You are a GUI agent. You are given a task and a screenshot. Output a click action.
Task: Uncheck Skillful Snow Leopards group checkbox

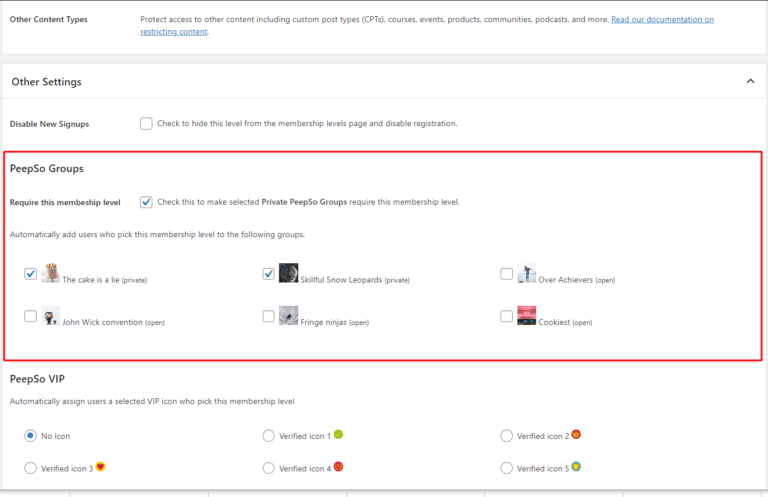tap(269, 274)
